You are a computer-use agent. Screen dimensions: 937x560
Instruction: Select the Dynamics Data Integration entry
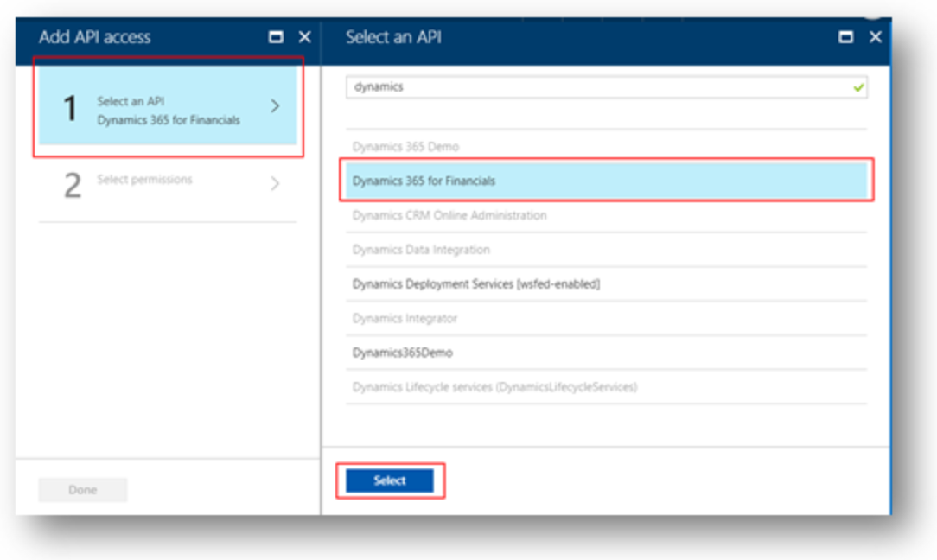pos(607,250)
